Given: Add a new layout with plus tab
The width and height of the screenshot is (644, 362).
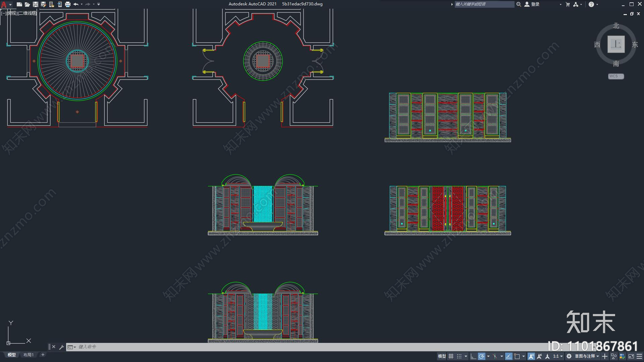Looking at the screenshot, I should pyautogui.click(x=43, y=355).
